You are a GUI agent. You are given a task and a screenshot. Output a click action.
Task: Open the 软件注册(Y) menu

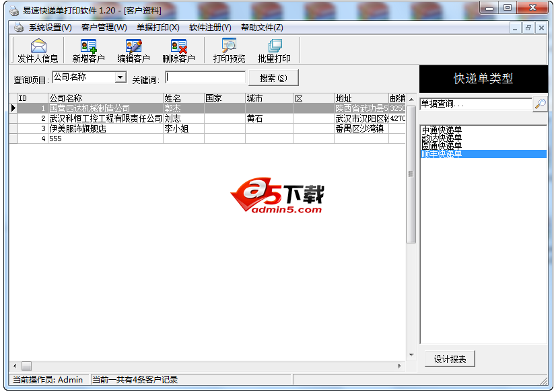(x=210, y=28)
